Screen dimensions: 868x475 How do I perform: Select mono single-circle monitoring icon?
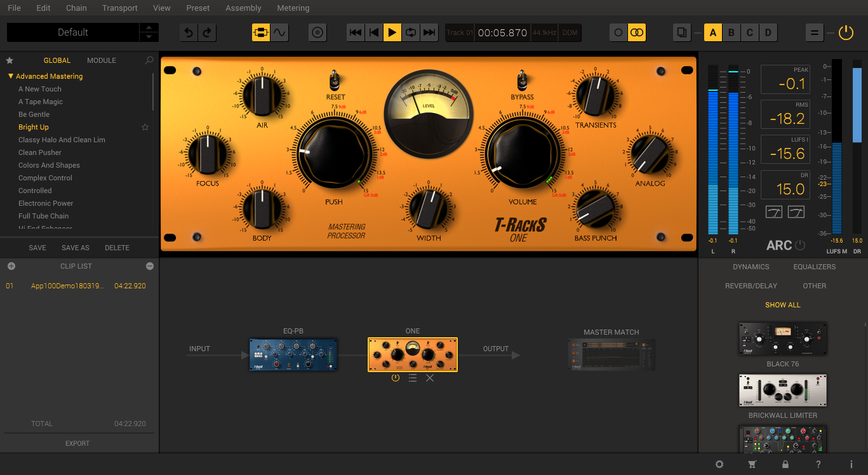pyautogui.click(x=618, y=32)
